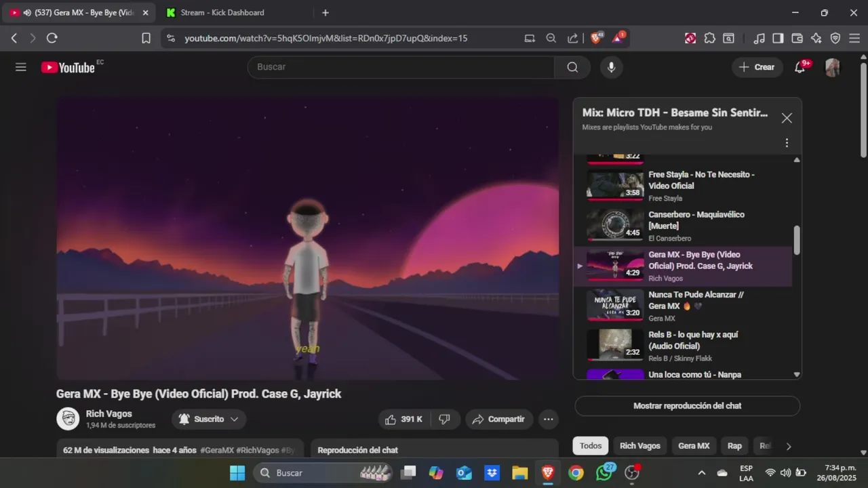The width and height of the screenshot is (868, 488).
Task: Dislike the video with thumbs down
Action: point(444,420)
